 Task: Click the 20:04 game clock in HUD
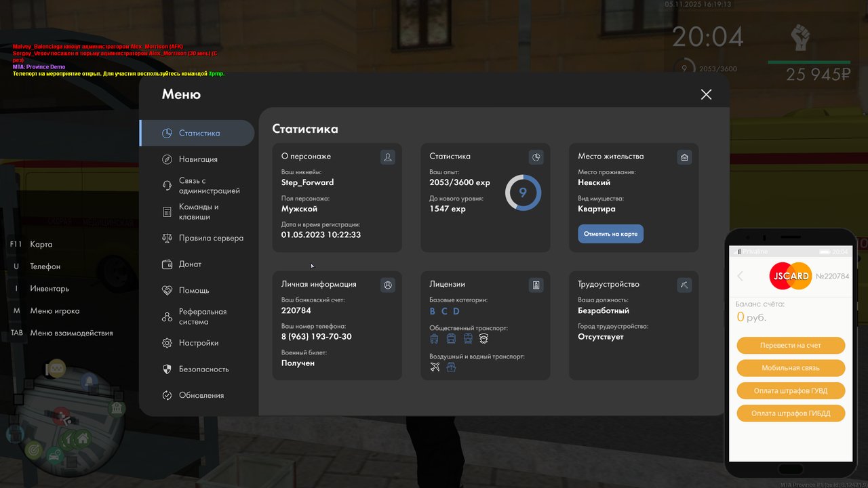point(708,37)
